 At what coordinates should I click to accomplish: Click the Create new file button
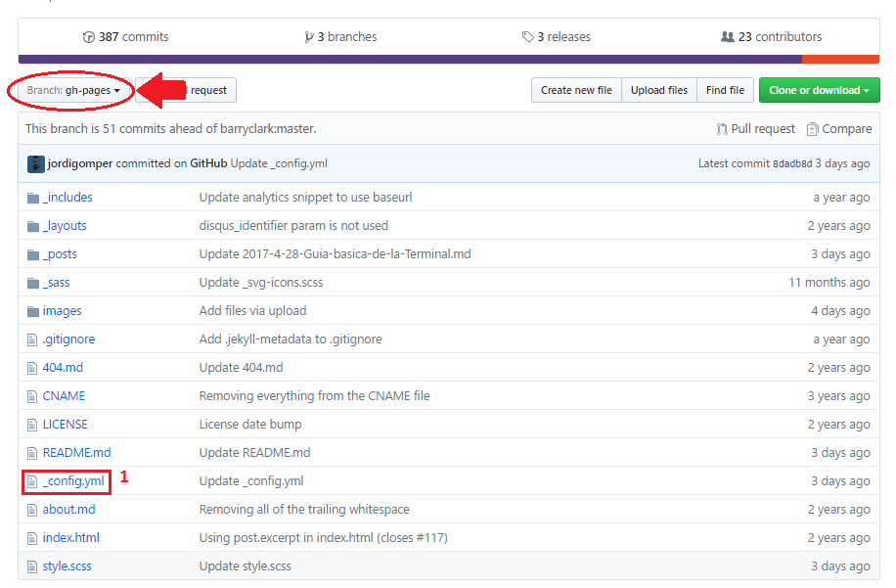(576, 90)
